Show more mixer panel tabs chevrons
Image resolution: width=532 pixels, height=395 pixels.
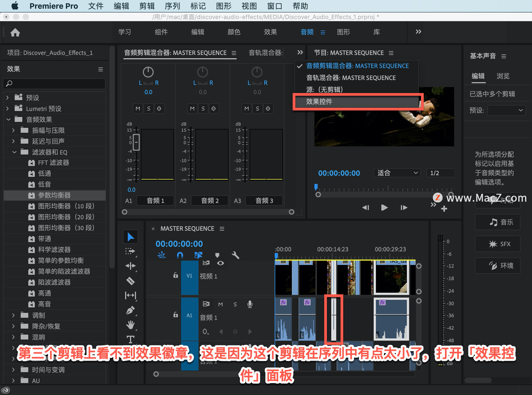click(x=300, y=52)
